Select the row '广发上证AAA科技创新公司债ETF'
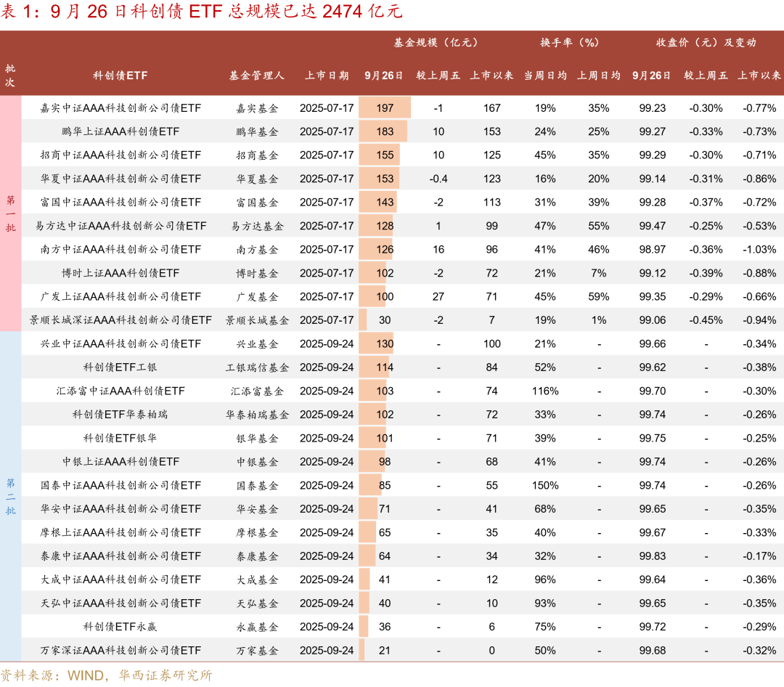The image size is (784, 687). click(402, 296)
